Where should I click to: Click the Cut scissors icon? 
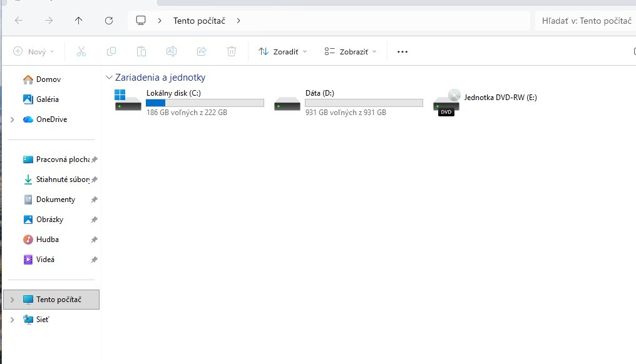pyautogui.click(x=81, y=51)
